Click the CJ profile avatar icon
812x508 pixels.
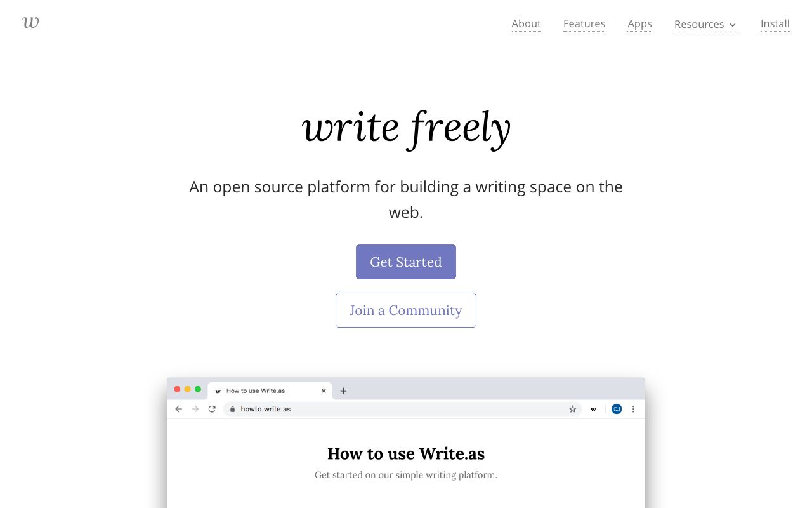pyautogui.click(x=617, y=409)
